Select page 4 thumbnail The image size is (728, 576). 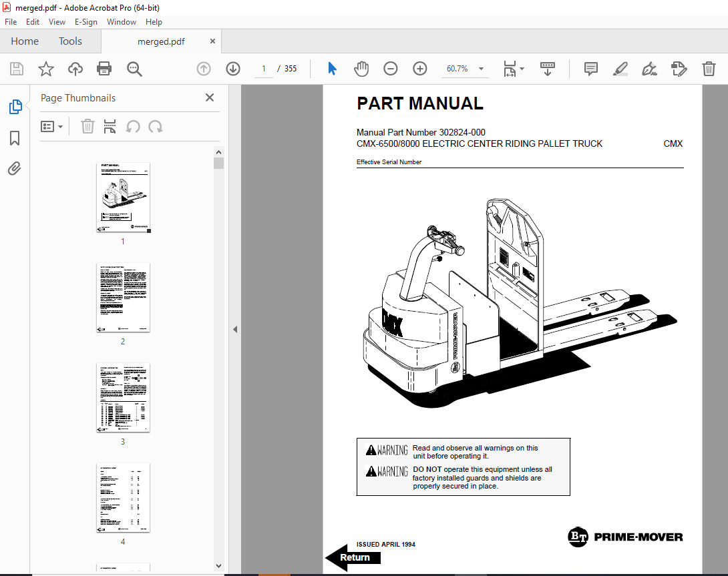pyautogui.click(x=123, y=497)
